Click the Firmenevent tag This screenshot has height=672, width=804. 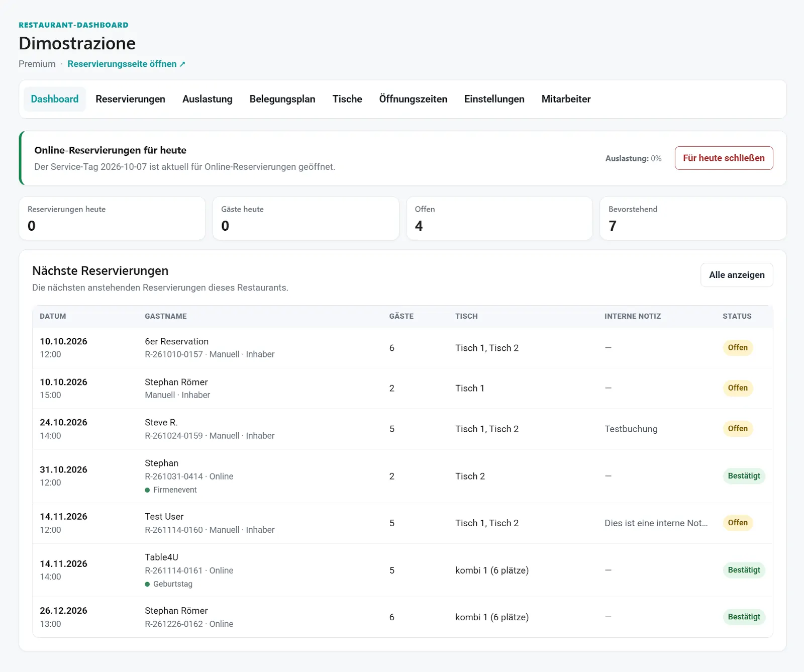click(x=171, y=490)
